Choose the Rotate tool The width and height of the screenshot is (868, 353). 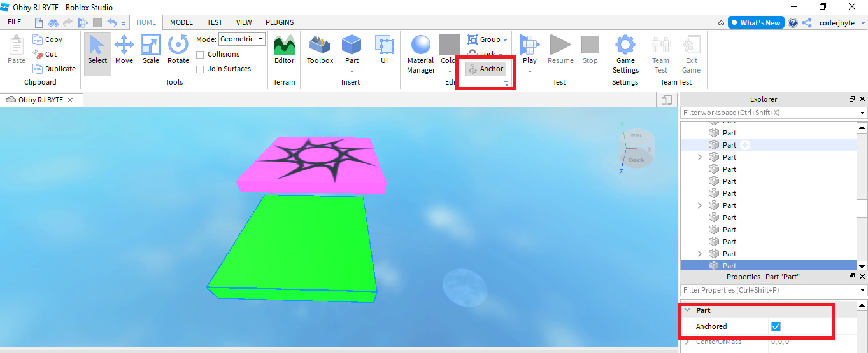point(178,50)
